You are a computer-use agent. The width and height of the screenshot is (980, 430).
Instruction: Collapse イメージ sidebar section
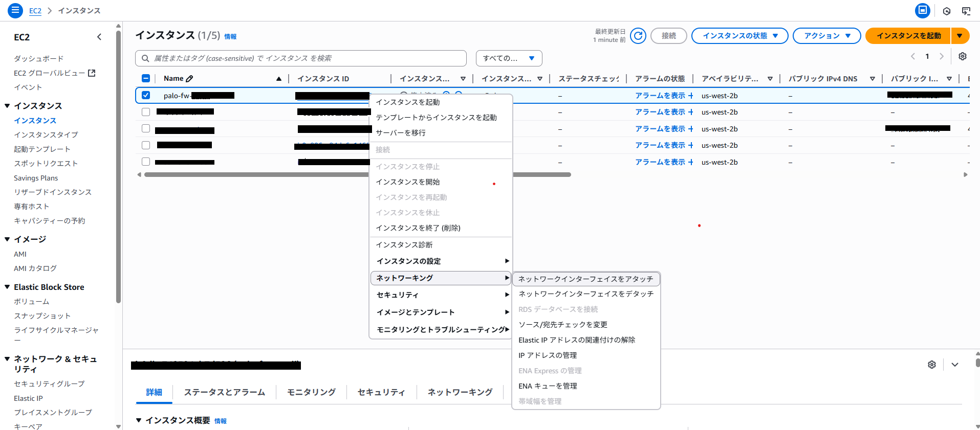tap(7, 239)
